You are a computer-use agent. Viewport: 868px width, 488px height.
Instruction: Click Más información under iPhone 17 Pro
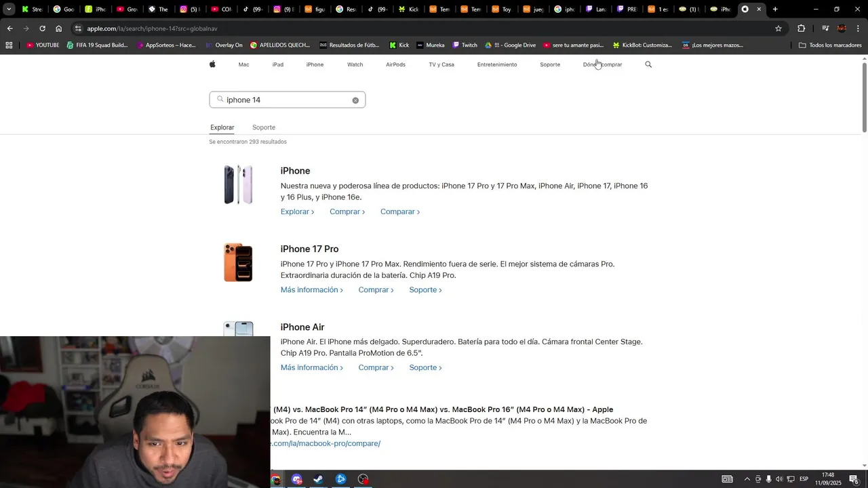tap(312, 289)
